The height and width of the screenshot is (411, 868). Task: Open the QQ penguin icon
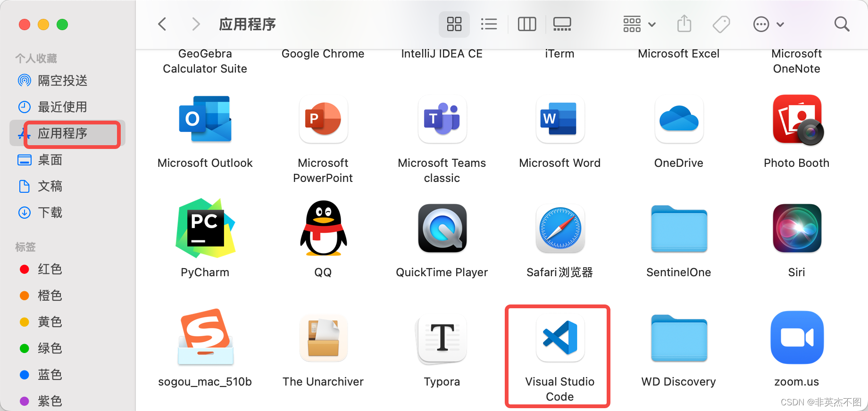pos(324,228)
